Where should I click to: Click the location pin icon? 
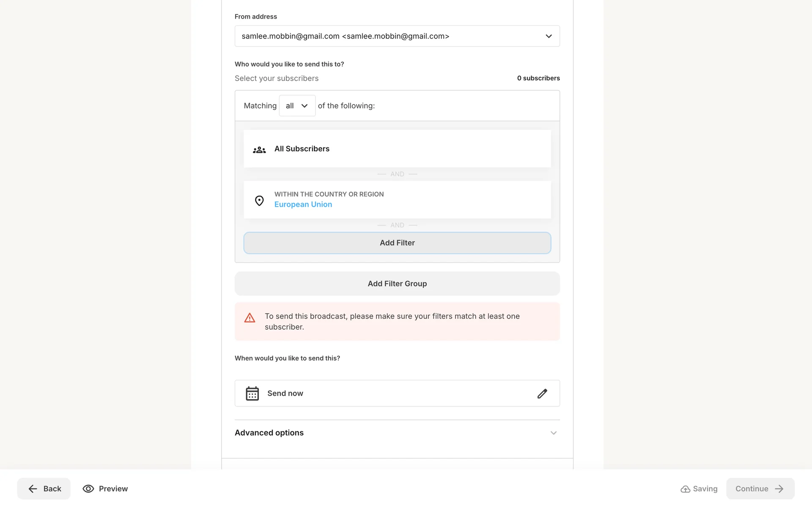(259, 200)
